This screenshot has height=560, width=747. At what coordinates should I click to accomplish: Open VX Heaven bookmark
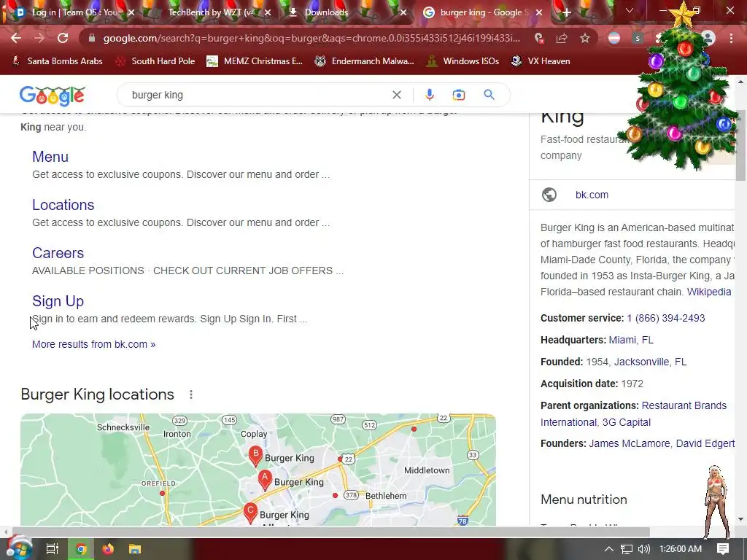[541, 61]
